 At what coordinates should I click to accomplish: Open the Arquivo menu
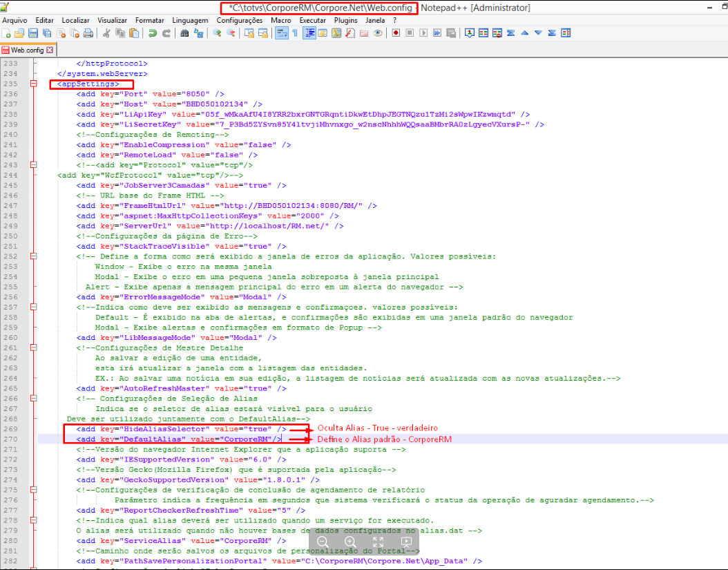[x=15, y=21]
